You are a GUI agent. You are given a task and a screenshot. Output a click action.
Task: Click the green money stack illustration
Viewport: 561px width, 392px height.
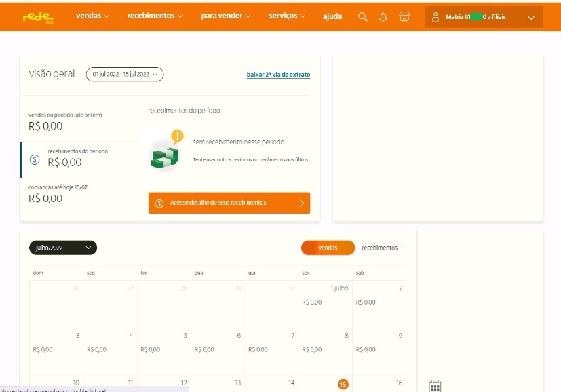[x=165, y=158]
